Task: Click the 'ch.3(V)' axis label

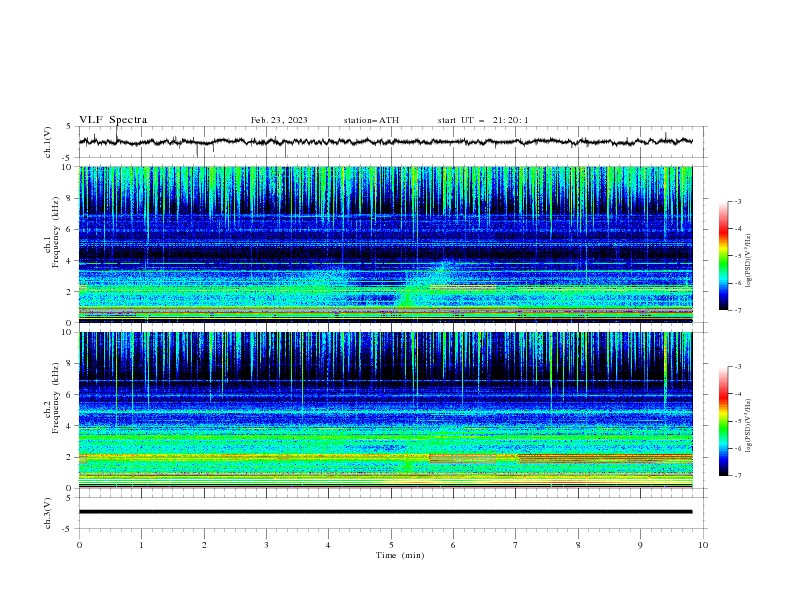Action: pos(48,513)
